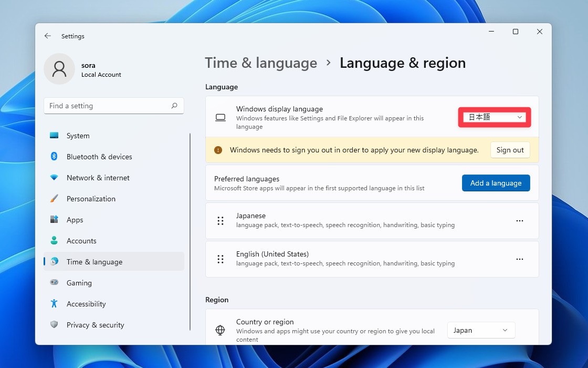The height and width of the screenshot is (368, 588).
Task: Click the sora Local Account name
Action: point(101,70)
